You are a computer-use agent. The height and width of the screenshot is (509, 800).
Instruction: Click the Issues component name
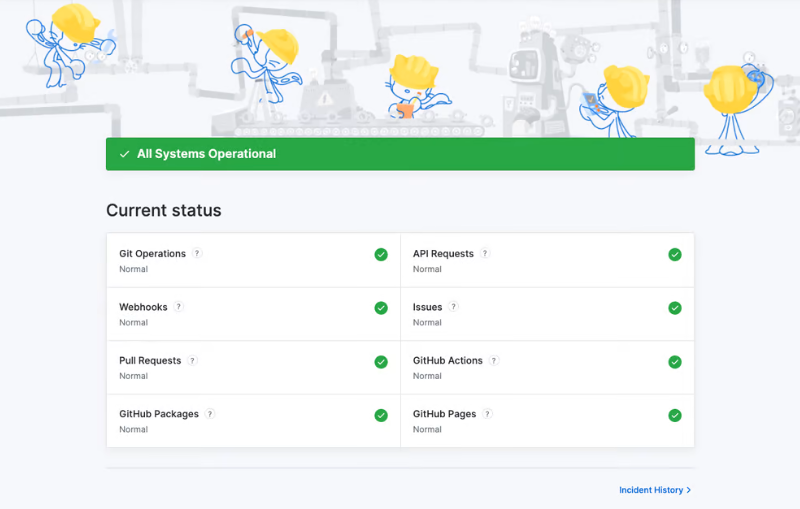[x=428, y=307]
